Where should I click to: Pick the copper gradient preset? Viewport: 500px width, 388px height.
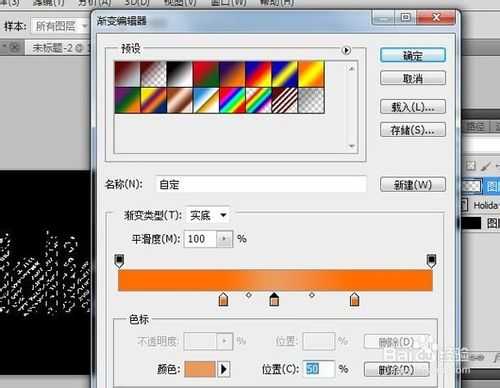click(180, 100)
